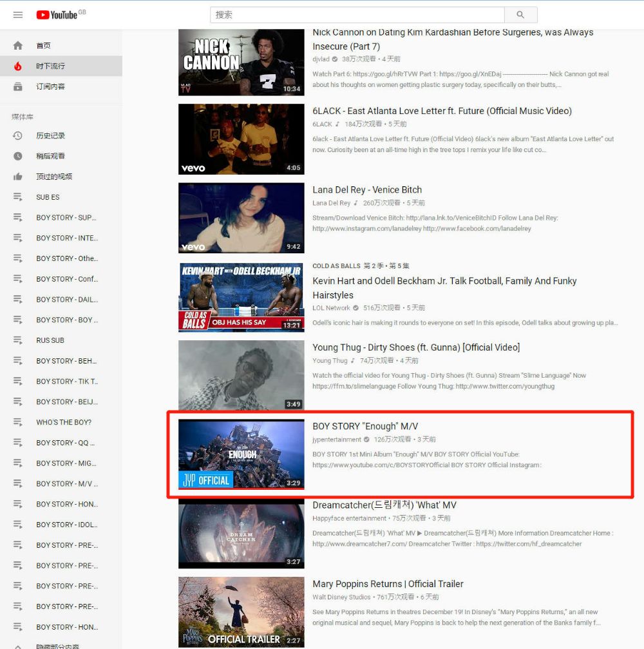Open Mary Poppins Returns Official Trailer title

[388, 584]
